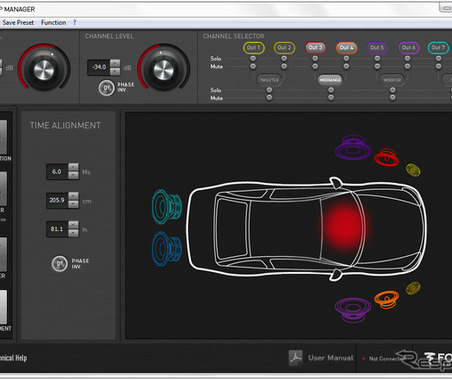Image resolution: width=452 pixels, height=380 pixels.
Task: Click the master volume rotary knob on left
Action: point(44,70)
